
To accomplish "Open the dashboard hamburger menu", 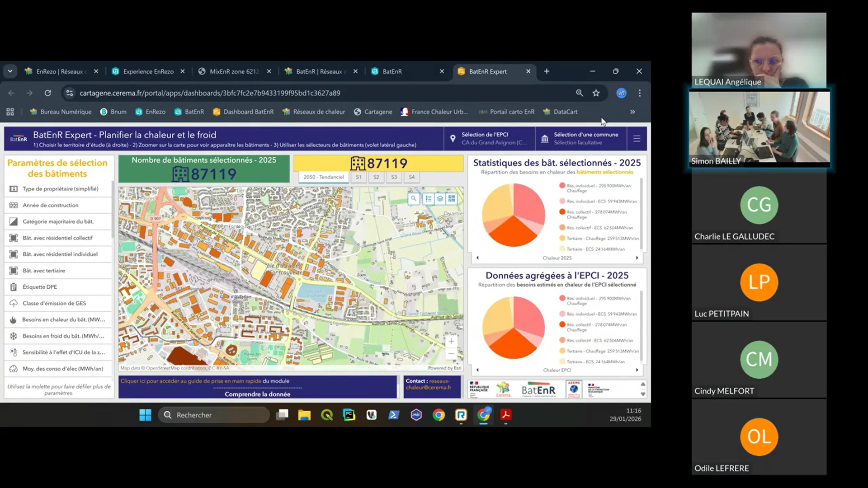I will (637, 139).
